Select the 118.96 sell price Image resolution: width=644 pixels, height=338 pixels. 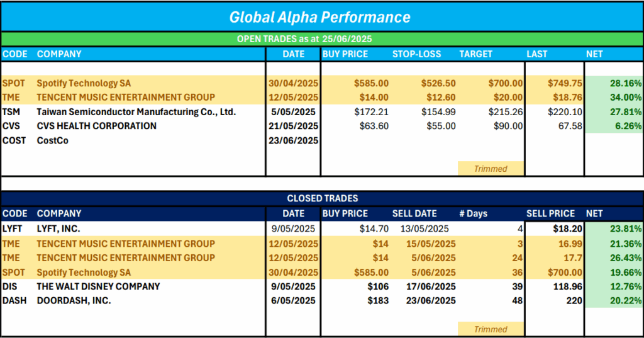pyautogui.click(x=568, y=286)
